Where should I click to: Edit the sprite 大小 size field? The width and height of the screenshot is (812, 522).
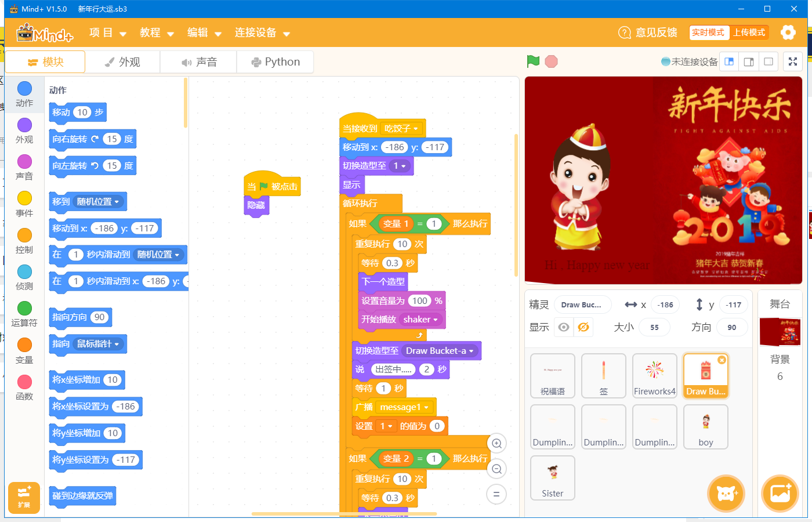point(654,327)
